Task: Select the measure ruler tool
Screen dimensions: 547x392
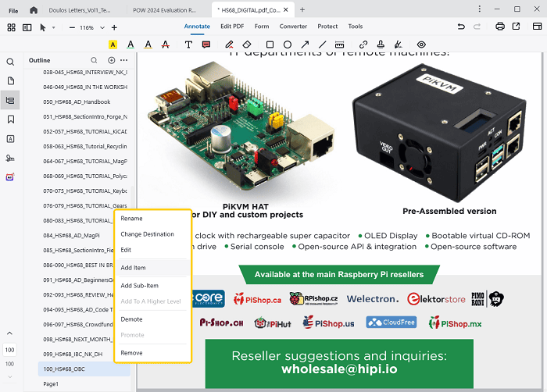Action: coord(339,45)
